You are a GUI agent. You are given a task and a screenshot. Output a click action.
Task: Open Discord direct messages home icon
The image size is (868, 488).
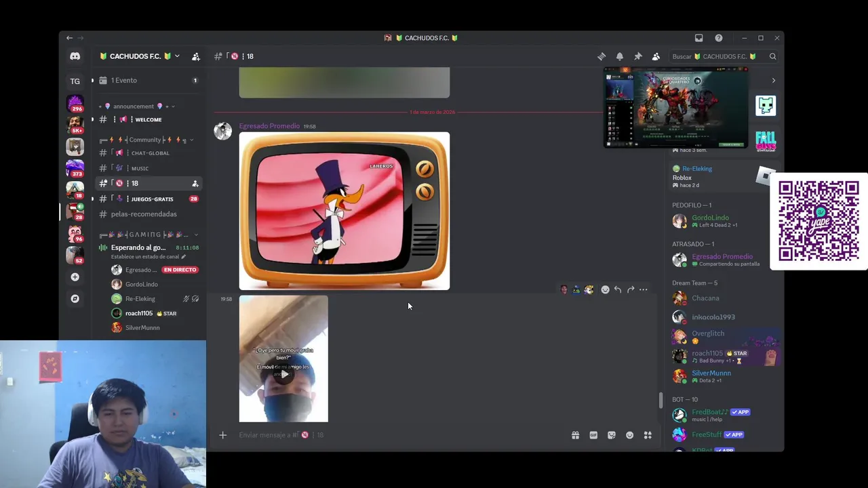coord(75,56)
